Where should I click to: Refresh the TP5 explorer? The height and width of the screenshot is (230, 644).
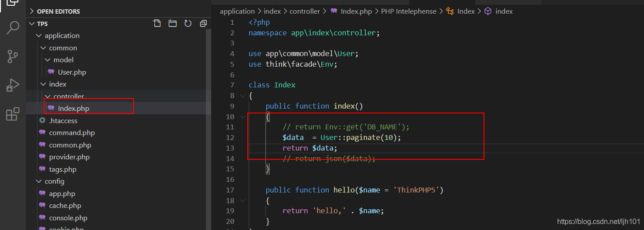click(x=188, y=23)
